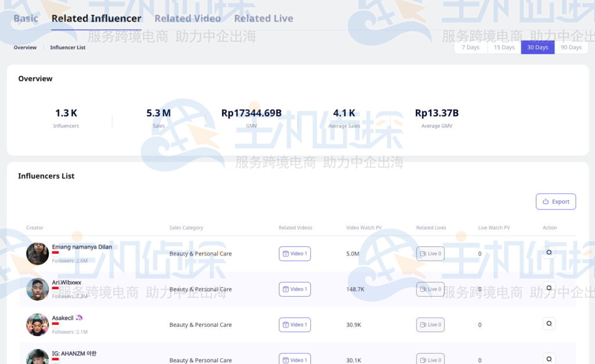
Task: Click the action icon for Asakecil row
Action: [549, 323]
